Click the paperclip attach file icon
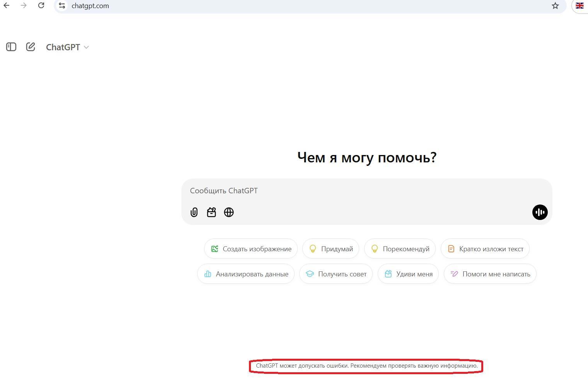This screenshot has height=380, width=588. click(x=194, y=212)
